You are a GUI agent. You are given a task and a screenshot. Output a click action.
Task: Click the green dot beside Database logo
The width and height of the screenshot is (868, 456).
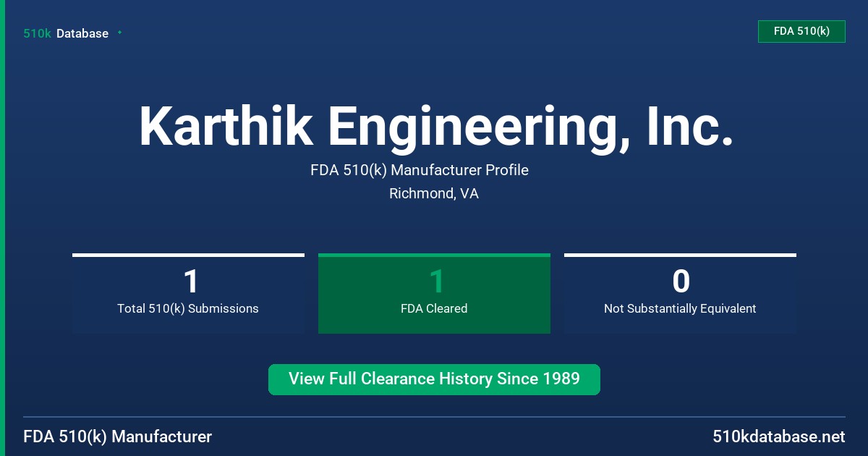point(119,33)
